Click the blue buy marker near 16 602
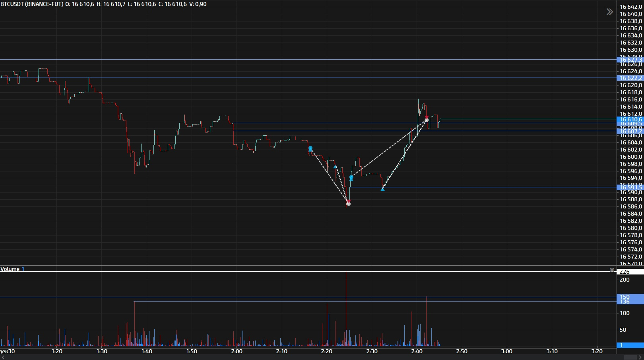Image resolution: width=644 pixels, height=360 pixels. tap(310, 149)
